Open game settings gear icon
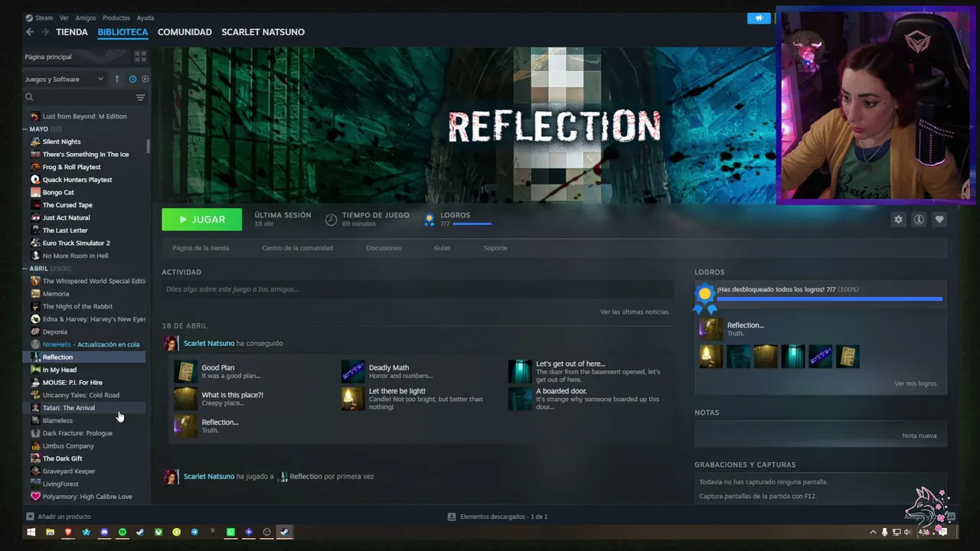This screenshot has height=551, width=980. pyautogui.click(x=898, y=220)
